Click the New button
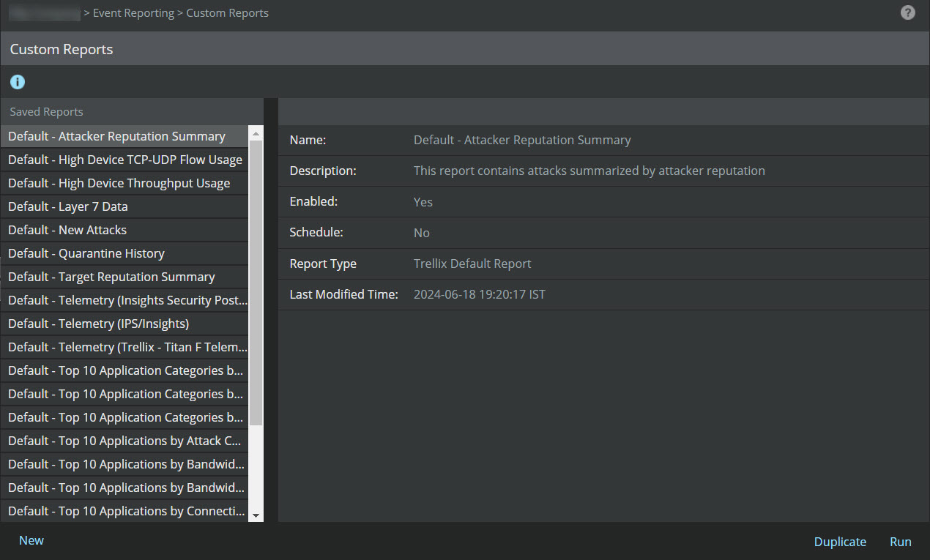This screenshot has width=930, height=560. pos(31,540)
